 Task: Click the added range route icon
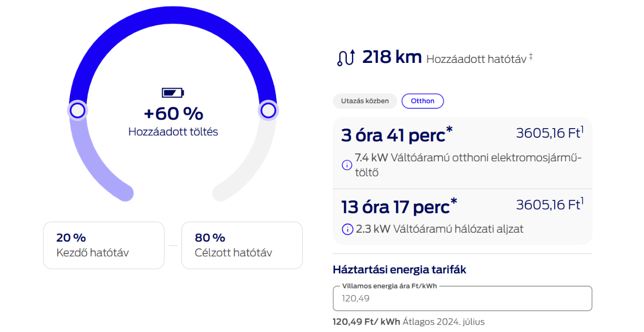tap(345, 58)
